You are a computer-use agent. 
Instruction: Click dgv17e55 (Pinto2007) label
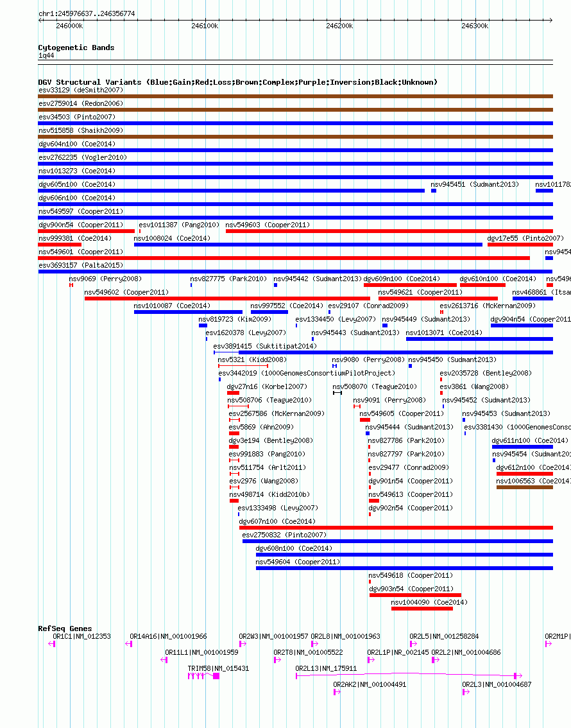(525, 238)
